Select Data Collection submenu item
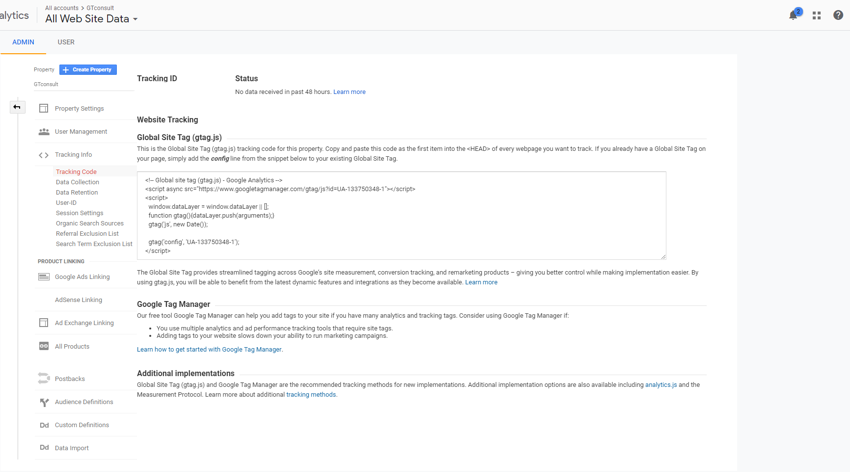The image size is (850, 472). (78, 182)
